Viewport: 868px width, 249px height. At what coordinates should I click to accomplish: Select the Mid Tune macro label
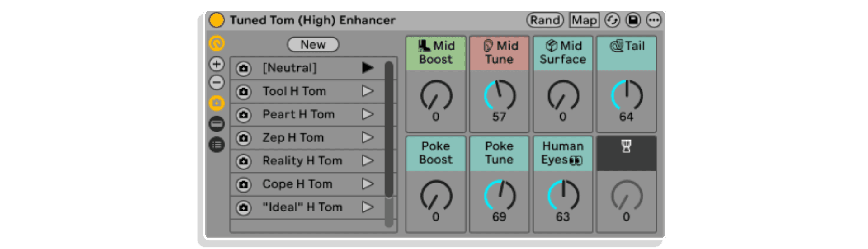500,53
